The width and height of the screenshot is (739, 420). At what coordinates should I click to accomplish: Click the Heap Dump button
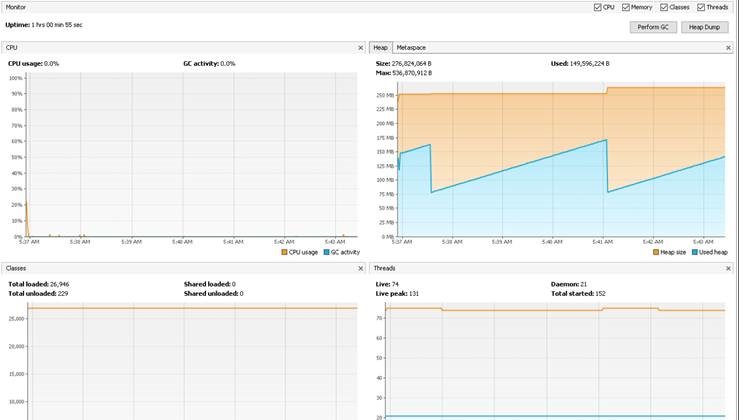pos(704,27)
